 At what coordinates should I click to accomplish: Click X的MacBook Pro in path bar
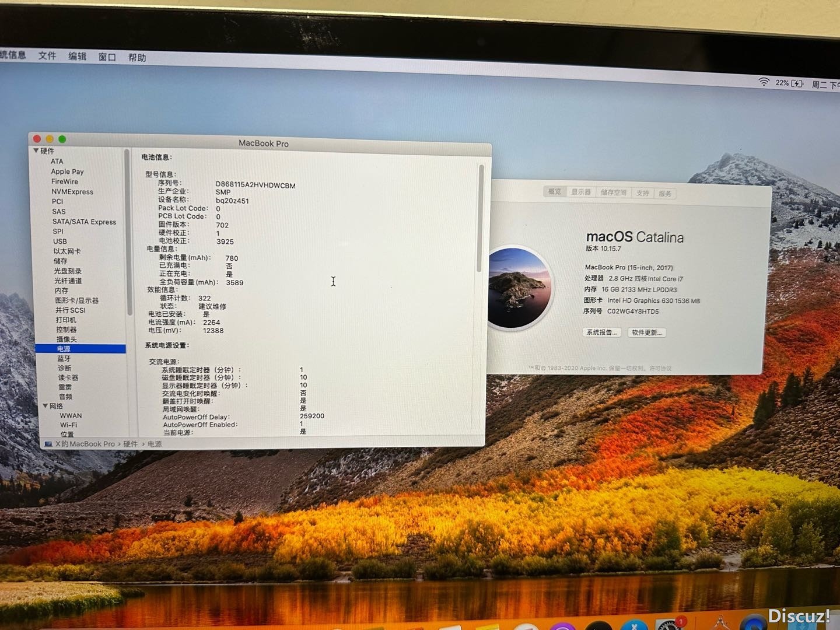[85, 444]
